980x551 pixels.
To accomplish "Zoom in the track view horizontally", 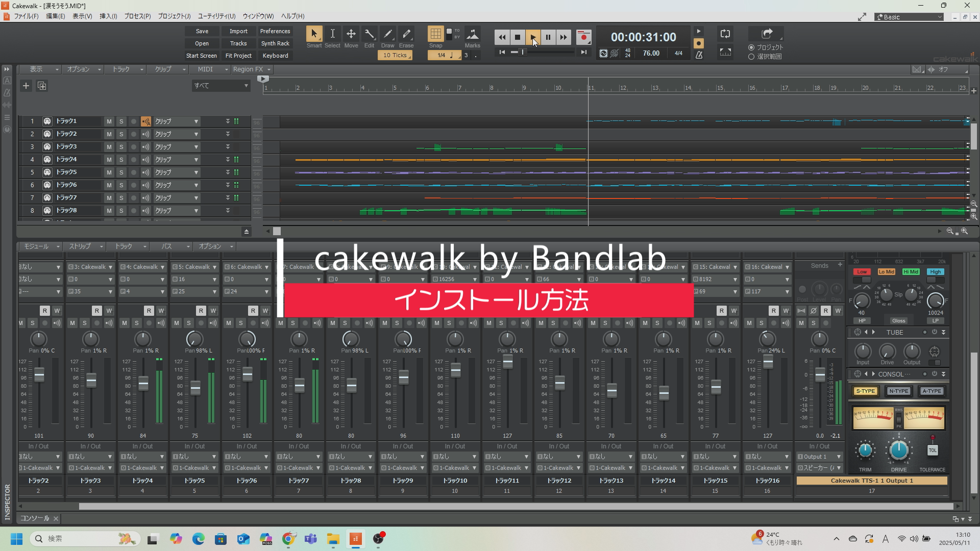I will tap(964, 231).
